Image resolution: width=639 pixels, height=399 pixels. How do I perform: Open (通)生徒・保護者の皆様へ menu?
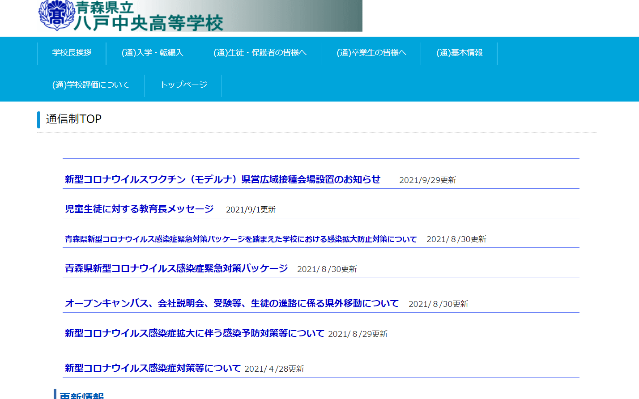click(x=260, y=53)
